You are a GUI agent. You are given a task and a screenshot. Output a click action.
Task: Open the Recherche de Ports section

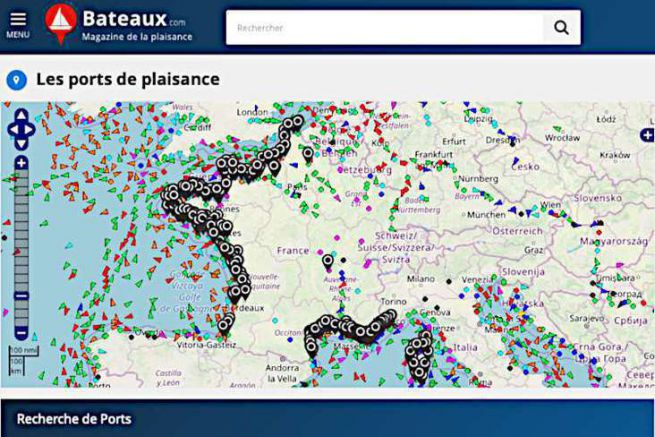(74, 418)
